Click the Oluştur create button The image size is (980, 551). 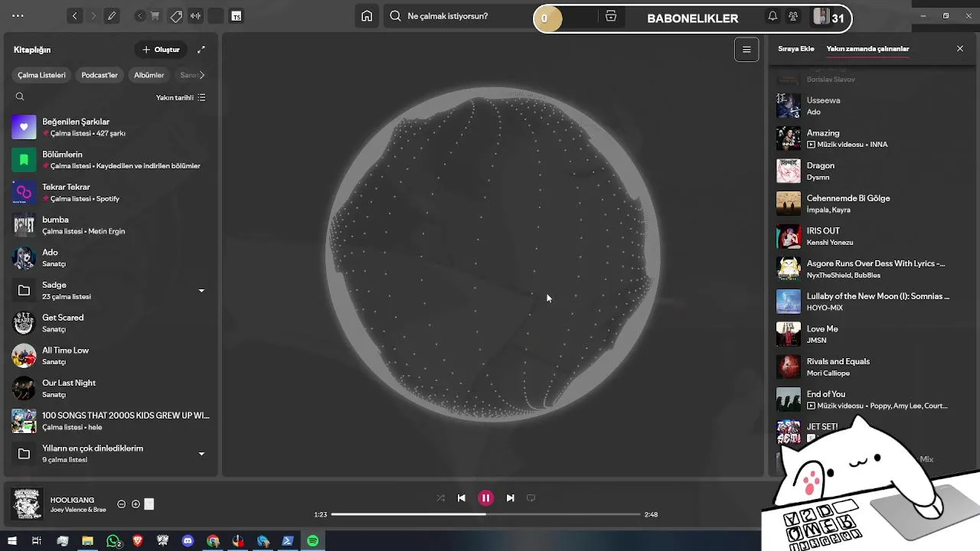(x=161, y=50)
